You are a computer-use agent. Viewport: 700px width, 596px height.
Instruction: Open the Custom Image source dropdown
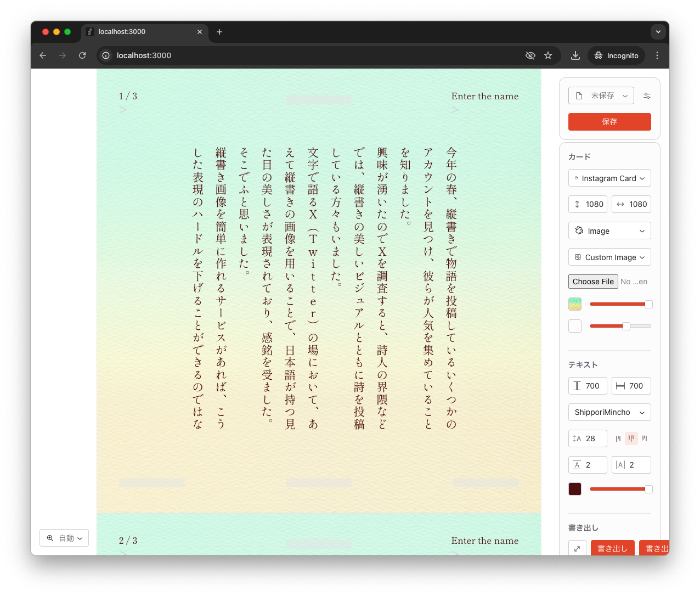pyautogui.click(x=609, y=257)
